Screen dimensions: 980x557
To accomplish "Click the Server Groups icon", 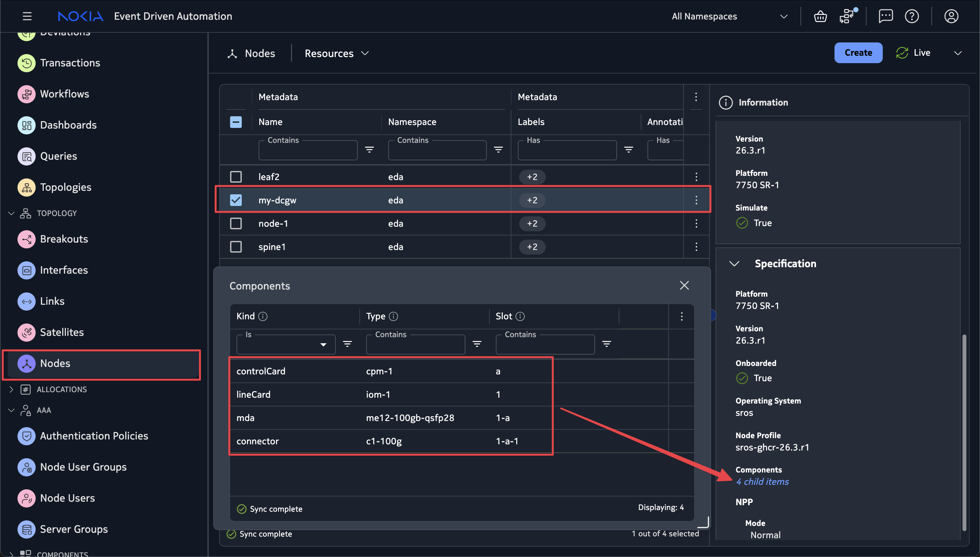I will [27, 529].
